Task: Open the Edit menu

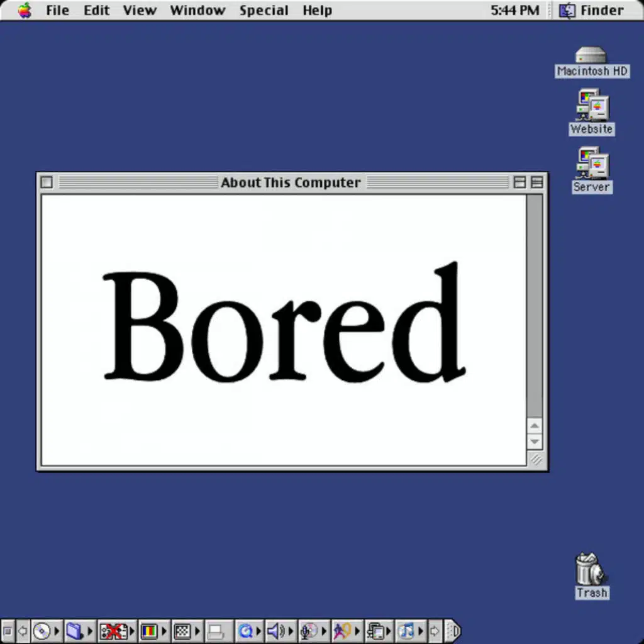Action: point(96,10)
